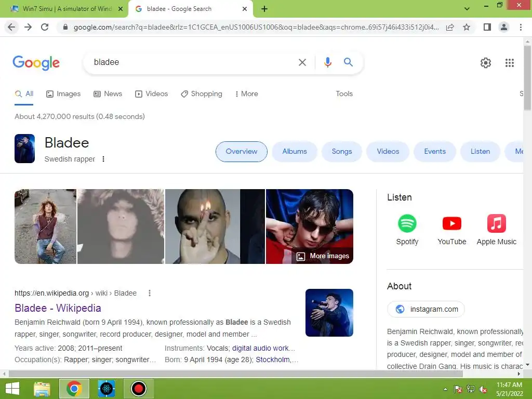Viewport: 532px width, 399px height.
Task: Show hidden system tray icons
Action: pyautogui.click(x=445, y=389)
